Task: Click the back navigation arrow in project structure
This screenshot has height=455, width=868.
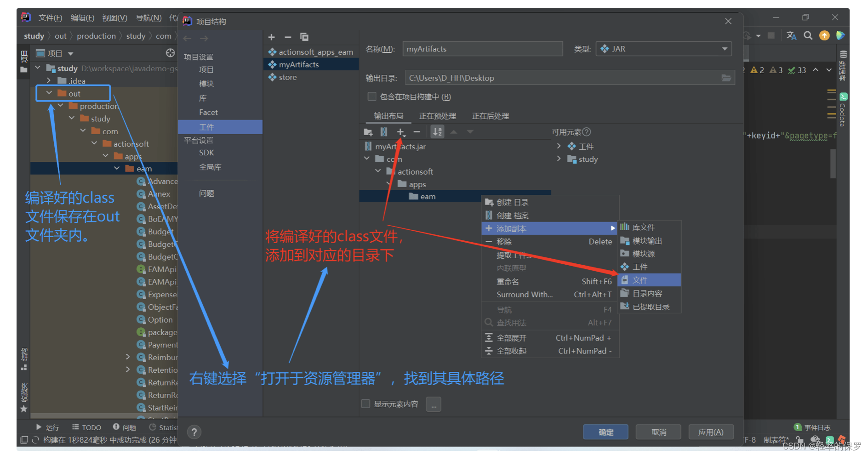Action: [x=187, y=39]
